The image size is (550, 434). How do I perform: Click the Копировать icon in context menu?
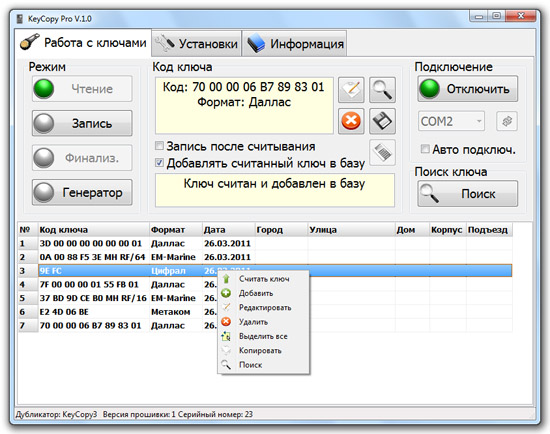click(x=226, y=350)
